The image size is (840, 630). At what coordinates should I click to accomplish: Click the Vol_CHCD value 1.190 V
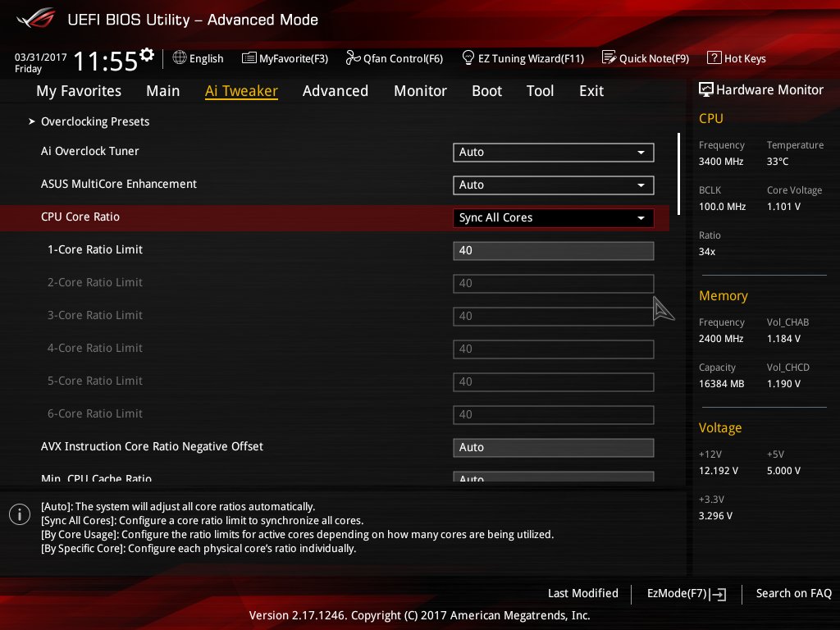[783, 384]
